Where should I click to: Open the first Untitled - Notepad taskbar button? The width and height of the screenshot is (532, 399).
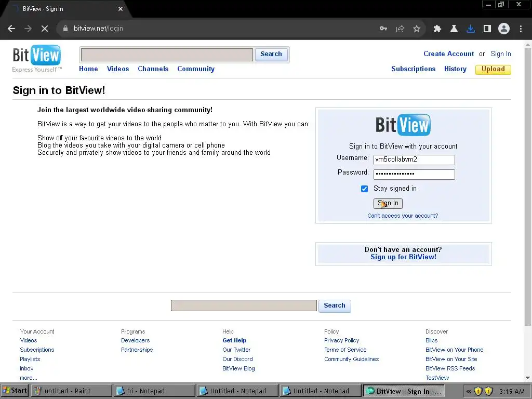click(x=237, y=391)
